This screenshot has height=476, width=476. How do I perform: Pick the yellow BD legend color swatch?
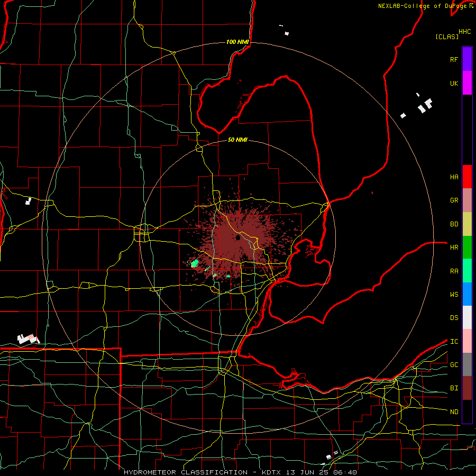tap(467, 224)
